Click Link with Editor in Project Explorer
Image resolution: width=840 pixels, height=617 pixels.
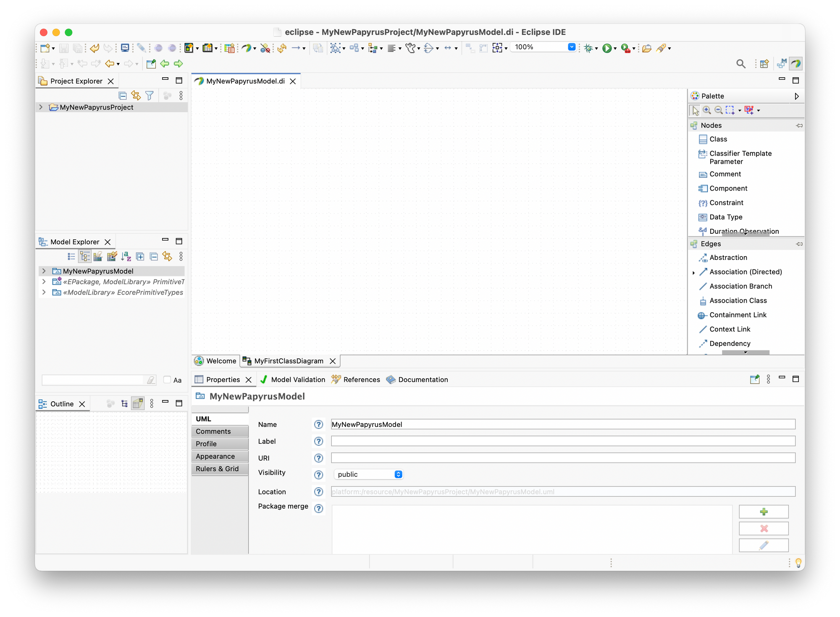(136, 96)
